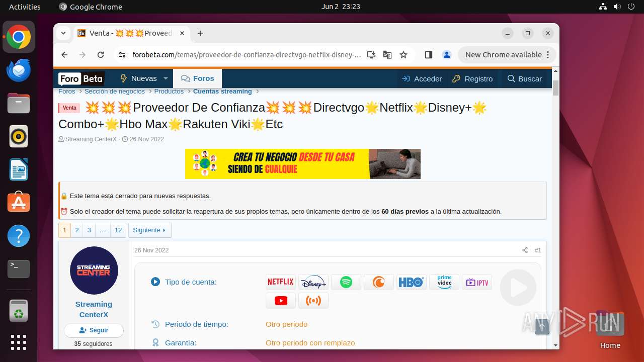Go to page 2 of the thread
The image size is (644, 362).
[x=77, y=230]
